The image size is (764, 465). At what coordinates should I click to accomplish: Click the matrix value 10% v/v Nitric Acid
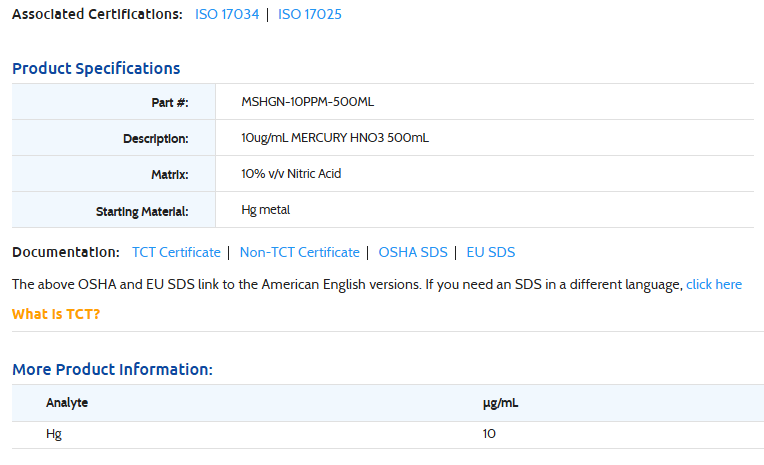coord(291,174)
